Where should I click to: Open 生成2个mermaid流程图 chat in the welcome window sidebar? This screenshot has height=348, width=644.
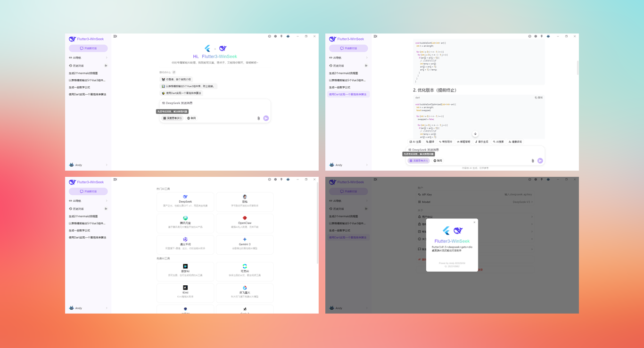pyautogui.click(x=83, y=73)
